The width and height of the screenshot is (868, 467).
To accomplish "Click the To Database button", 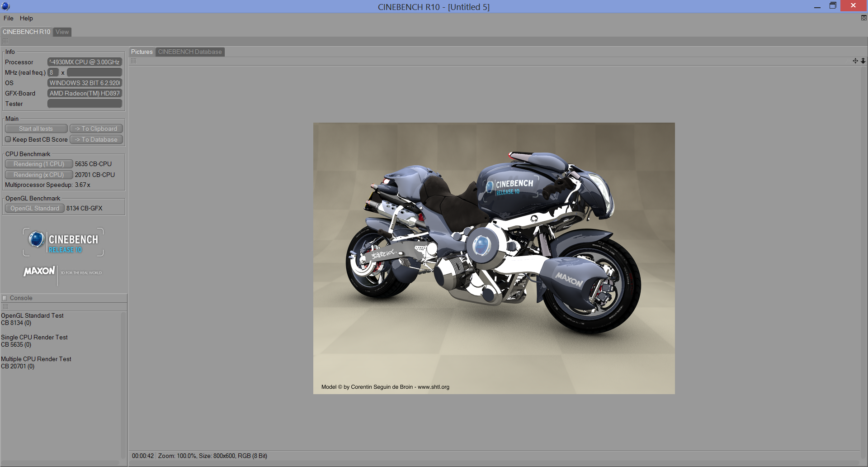I will click(x=96, y=139).
